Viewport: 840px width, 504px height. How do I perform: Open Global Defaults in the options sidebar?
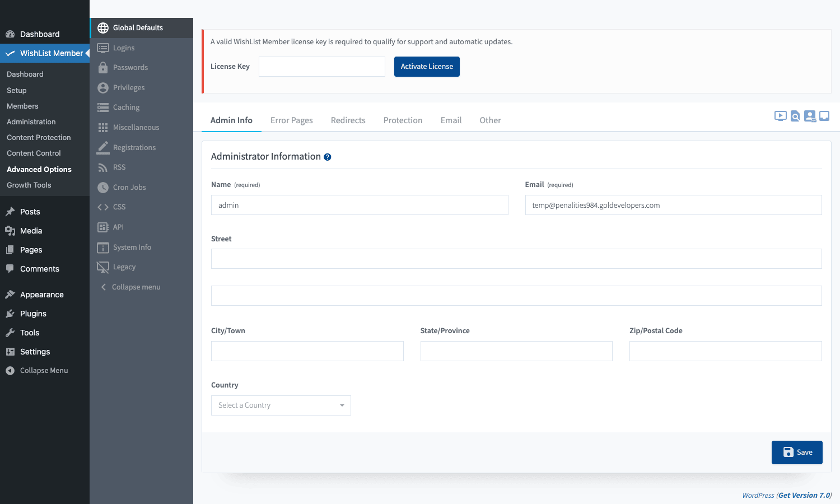(142, 28)
